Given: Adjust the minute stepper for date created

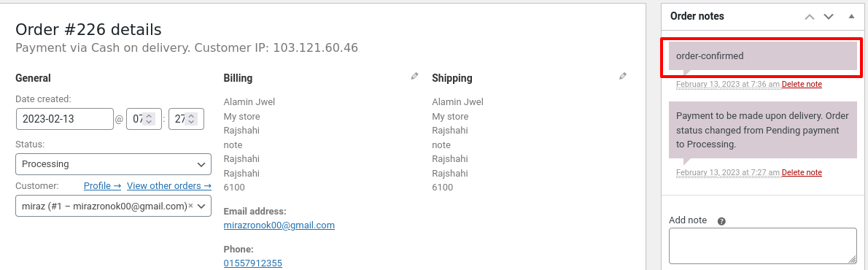Looking at the screenshot, I should pyautogui.click(x=191, y=119).
